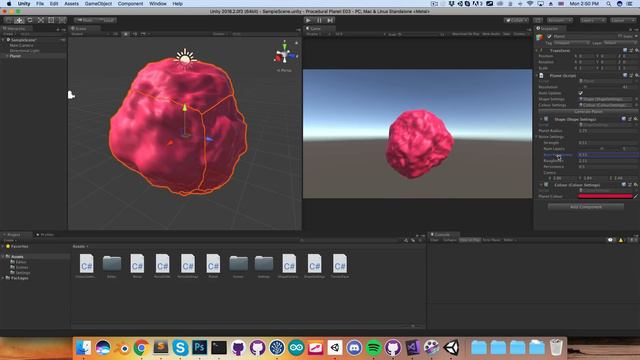Click the Planet object cube icon in Inspector
Viewport: 640px width, 360px height.
(x=540, y=38)
